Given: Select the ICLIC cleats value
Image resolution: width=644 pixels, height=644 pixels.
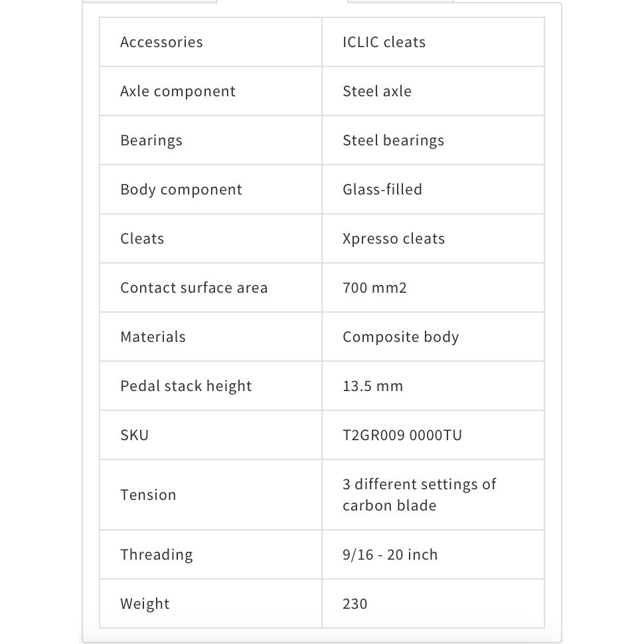Looking at the screenshot, I should pos(384,42).
